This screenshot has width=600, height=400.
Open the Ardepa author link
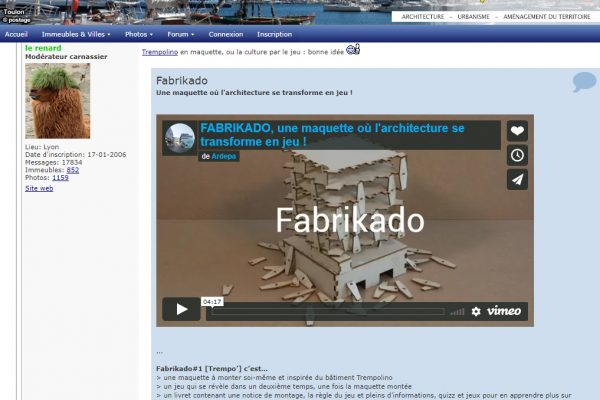pyautogui.click(x=223, y=156)
